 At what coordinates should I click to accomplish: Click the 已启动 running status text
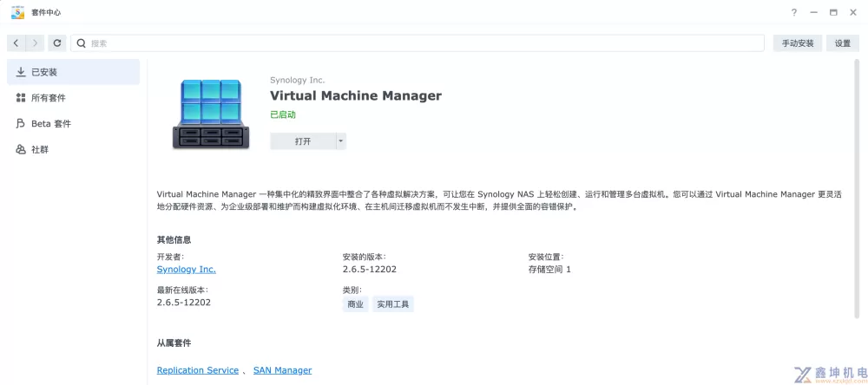pos(283,114)
